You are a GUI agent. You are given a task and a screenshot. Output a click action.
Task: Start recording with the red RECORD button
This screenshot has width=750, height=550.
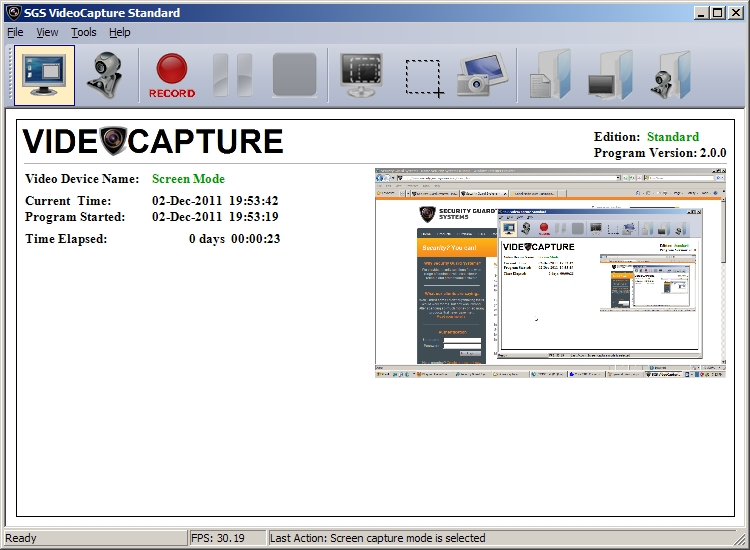pyautogui.click(x=172, y=75)
